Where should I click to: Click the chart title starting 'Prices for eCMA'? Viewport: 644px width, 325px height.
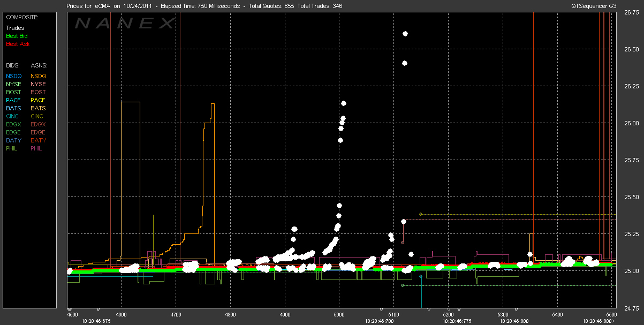tap(204, 6)
